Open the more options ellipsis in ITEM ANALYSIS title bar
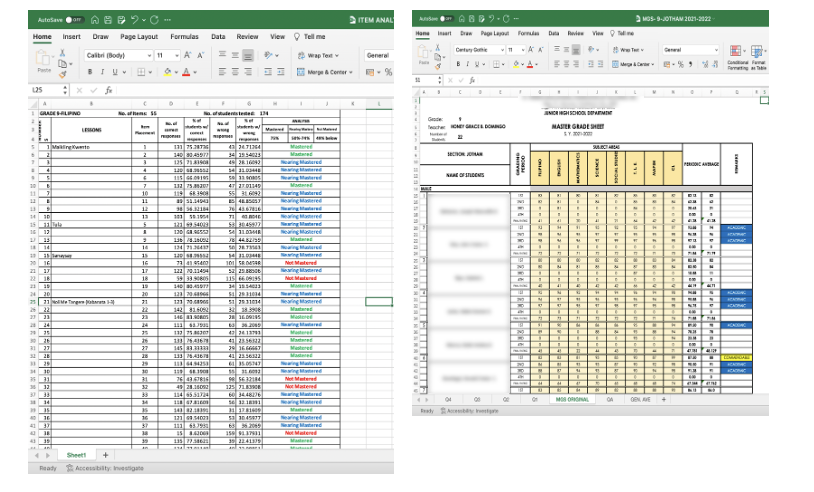This screenshot has height=492, width=814. pos(167,20)
